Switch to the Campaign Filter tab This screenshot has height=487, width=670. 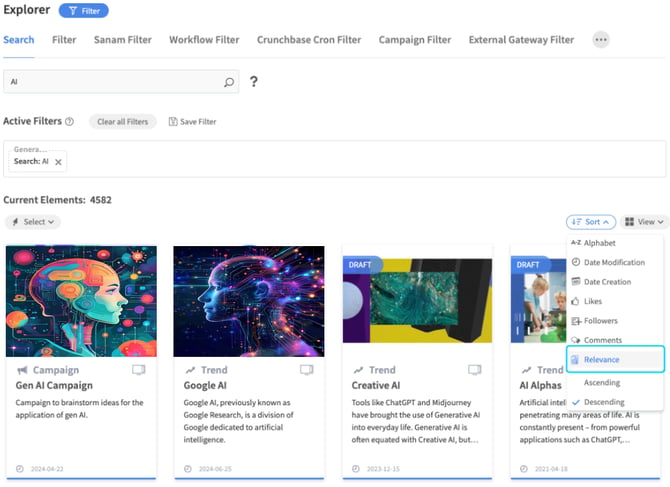point(415,40)
